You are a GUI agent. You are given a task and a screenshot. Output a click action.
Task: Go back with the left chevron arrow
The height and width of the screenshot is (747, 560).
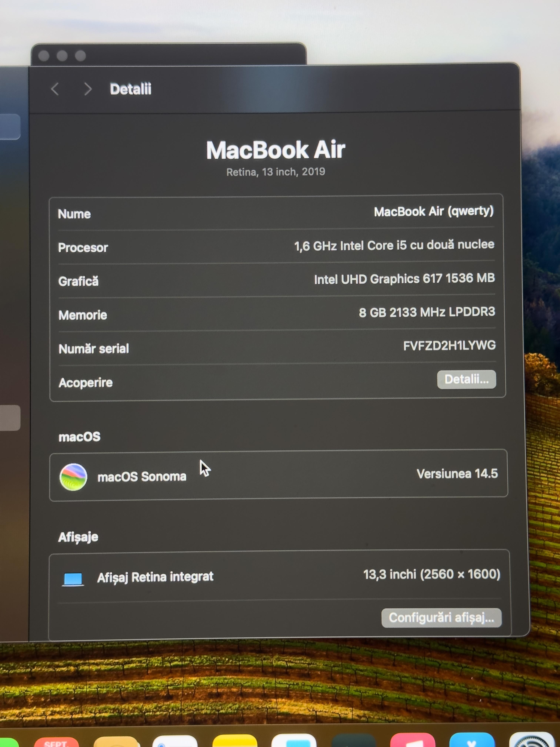pos(55,89)
